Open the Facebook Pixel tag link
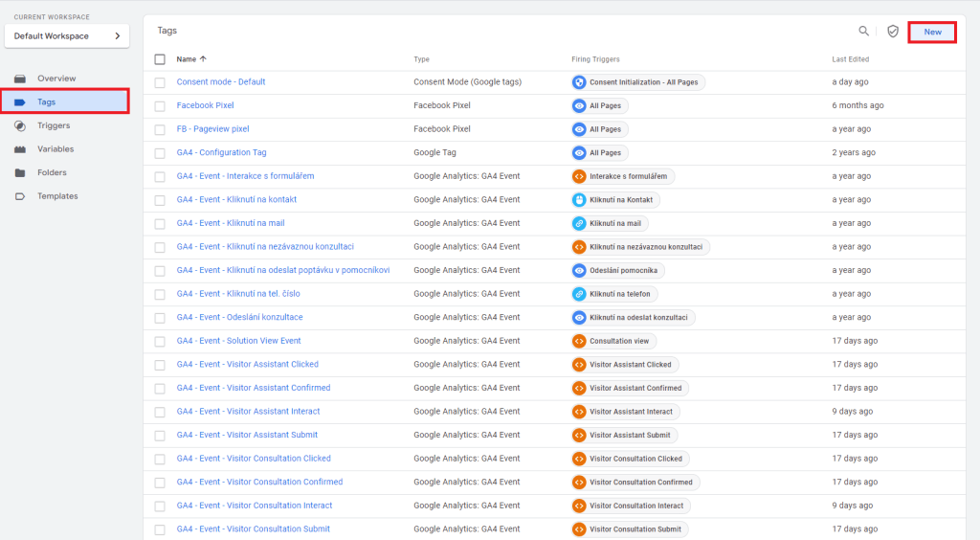This screenshot has width=980, height=540. click(205, 105)
